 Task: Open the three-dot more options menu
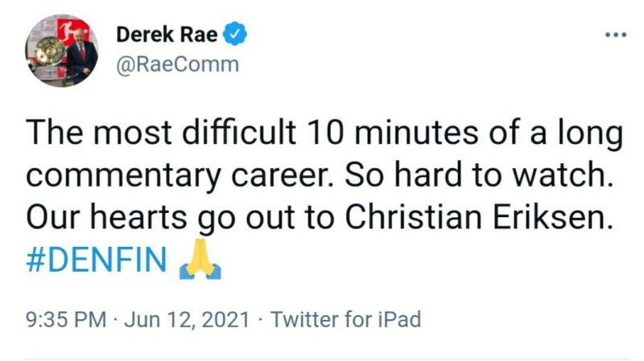(615, 36)
